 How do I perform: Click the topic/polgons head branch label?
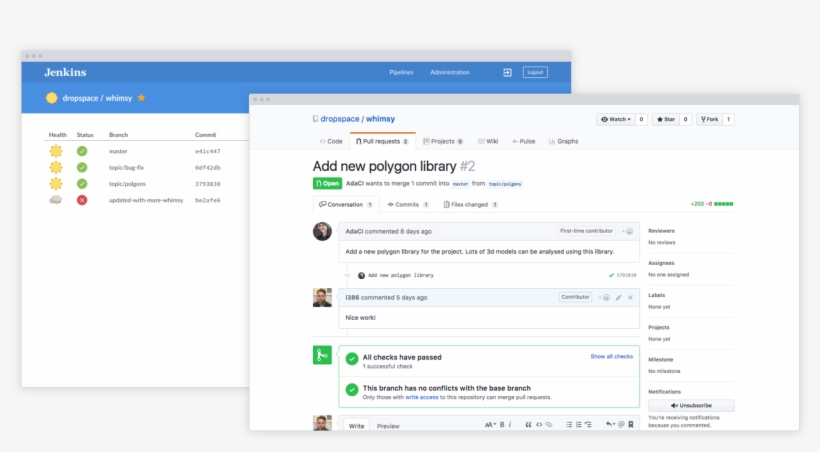[505, 184]
